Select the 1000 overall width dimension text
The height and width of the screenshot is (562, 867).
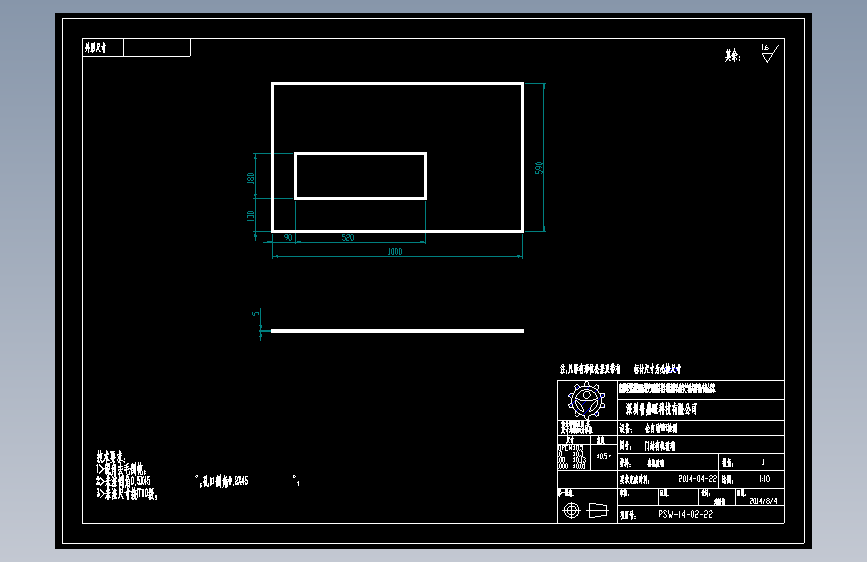click(395, 251)
